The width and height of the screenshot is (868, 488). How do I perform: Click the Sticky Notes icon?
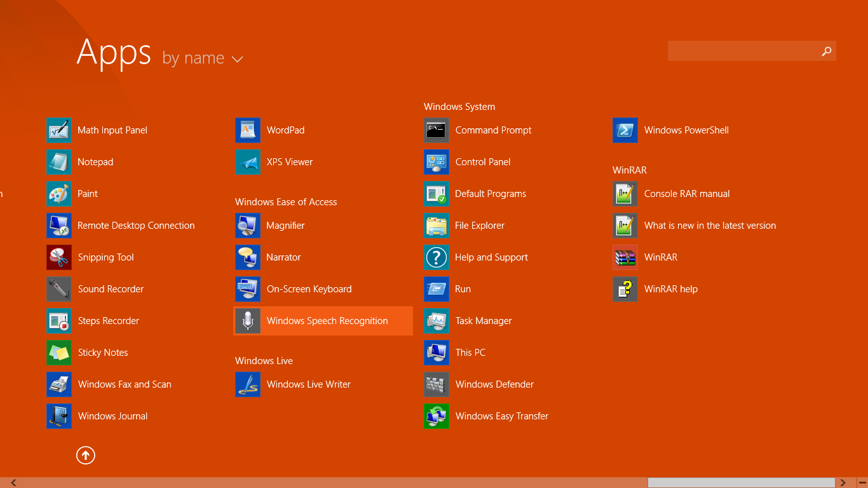tap(59, 353)
